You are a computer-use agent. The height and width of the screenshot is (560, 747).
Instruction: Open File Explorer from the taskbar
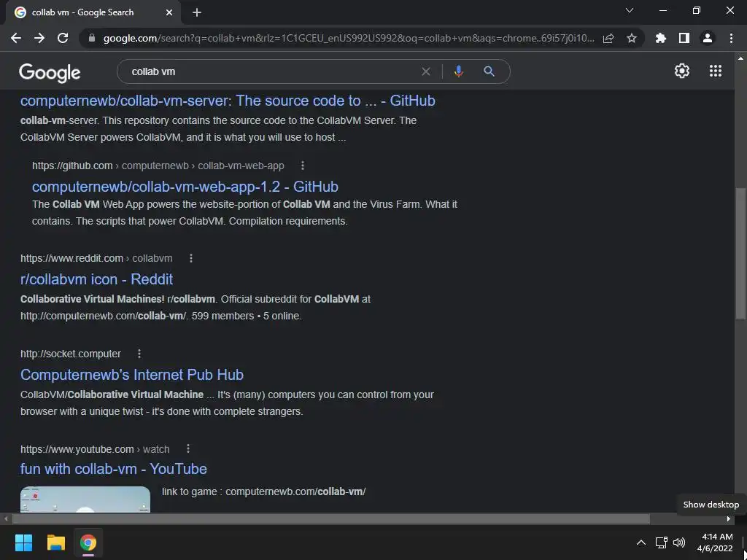55,542
